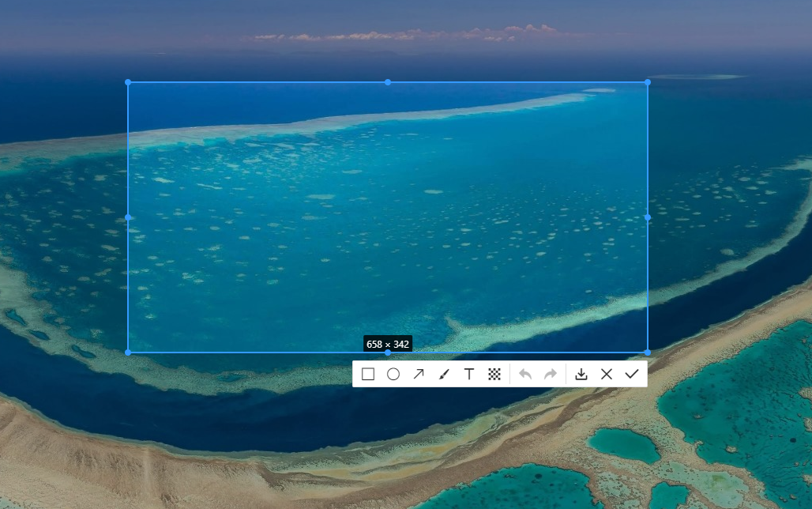This screenshot has height=509, width=812.
Task: Select the rectangle drawing tool
Action: pyautogui.click(x=368, y=374)
